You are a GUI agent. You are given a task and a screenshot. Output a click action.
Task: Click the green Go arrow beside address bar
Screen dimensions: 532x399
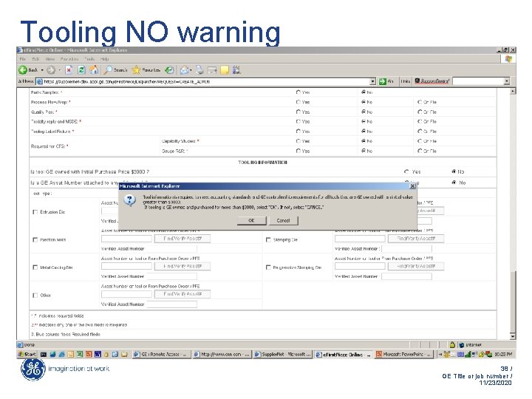(x=383, y=81)
